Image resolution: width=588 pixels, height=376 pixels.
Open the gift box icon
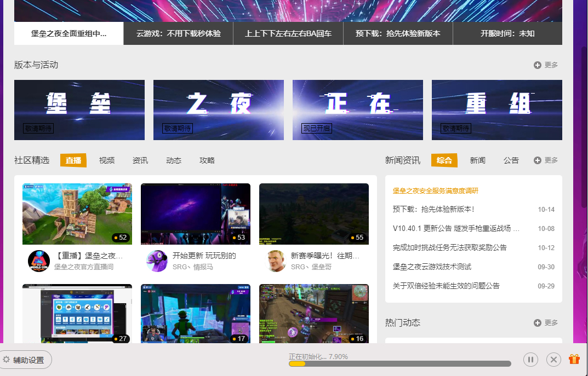click(574, 359)
